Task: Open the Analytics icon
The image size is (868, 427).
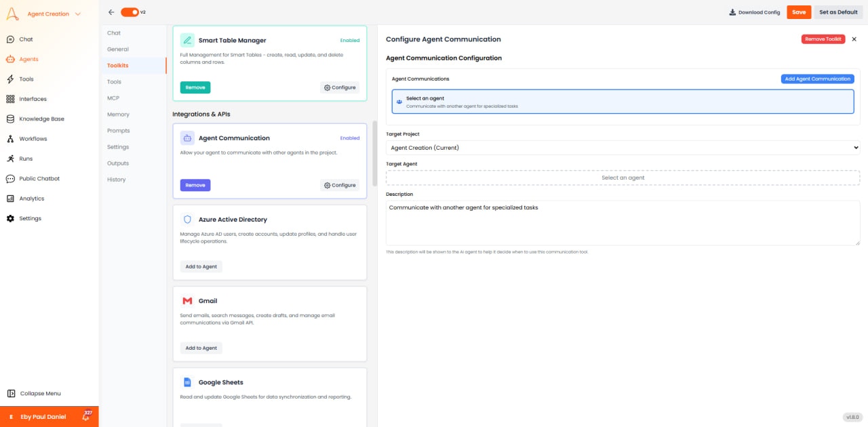Action: point(9,198)
